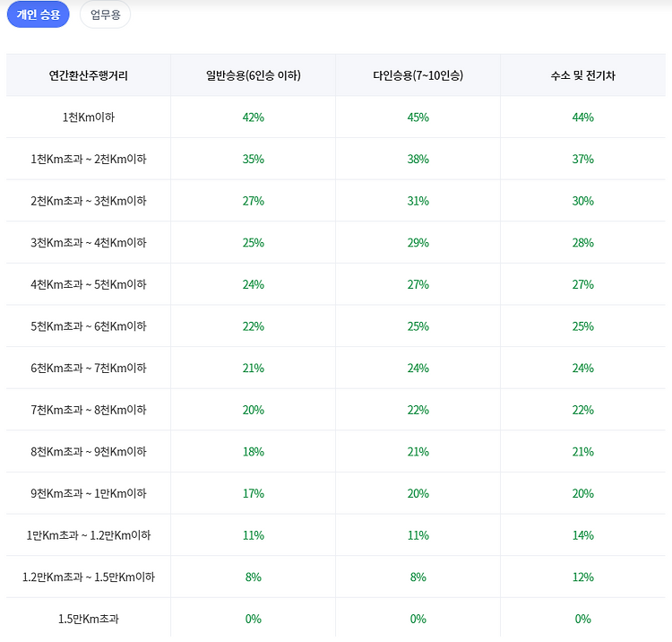Click 다인승용 0% in 1.5만Km초과 row
Viewport: 672px width, 642px height.
tap(418, 619)
